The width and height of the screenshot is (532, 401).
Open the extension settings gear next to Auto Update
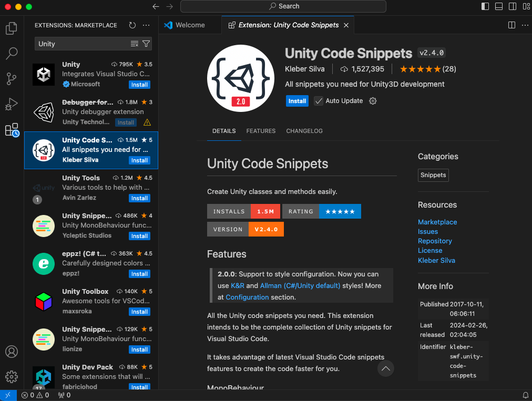[x=373, y=101]
